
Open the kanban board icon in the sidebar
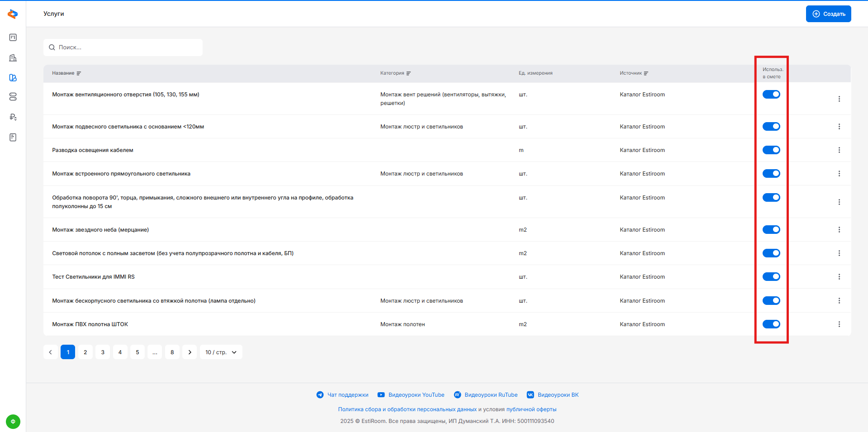tap(13, 38)
